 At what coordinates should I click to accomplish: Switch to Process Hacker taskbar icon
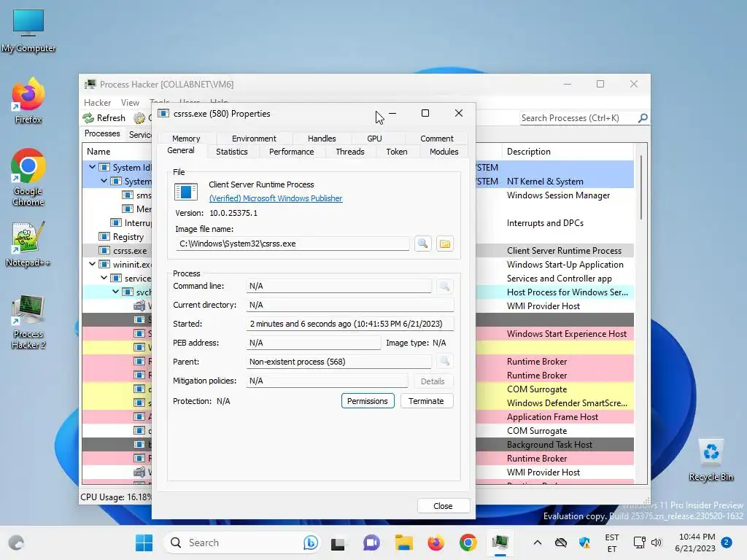click(x=500, y=542)
